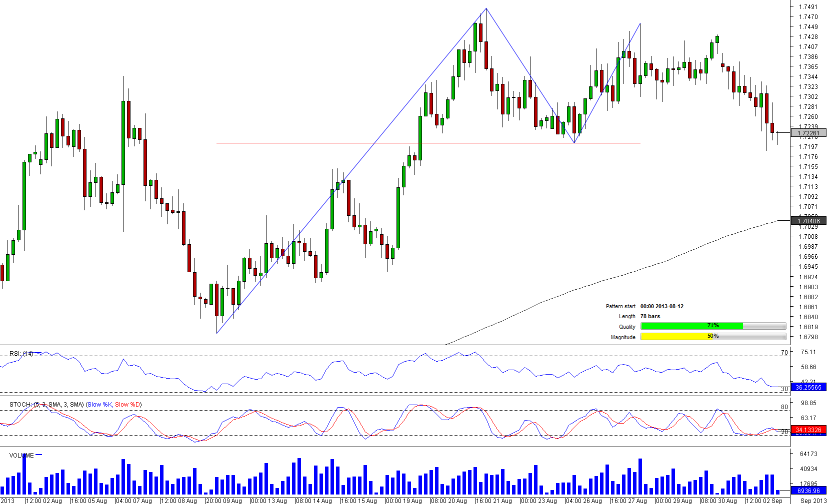The width and height of the screenshot is (827, 504).
Task: Click the 1.7008 price axis label
Action: (808, 237)
